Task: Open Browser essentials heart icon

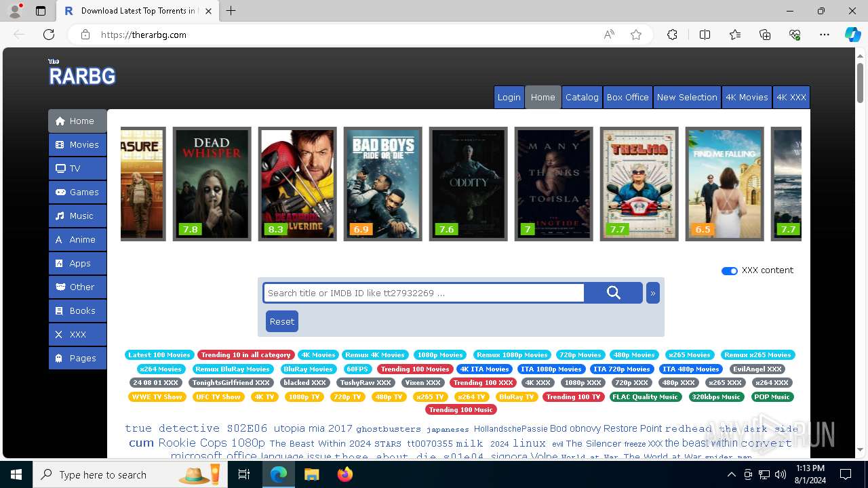Action: 795,35
